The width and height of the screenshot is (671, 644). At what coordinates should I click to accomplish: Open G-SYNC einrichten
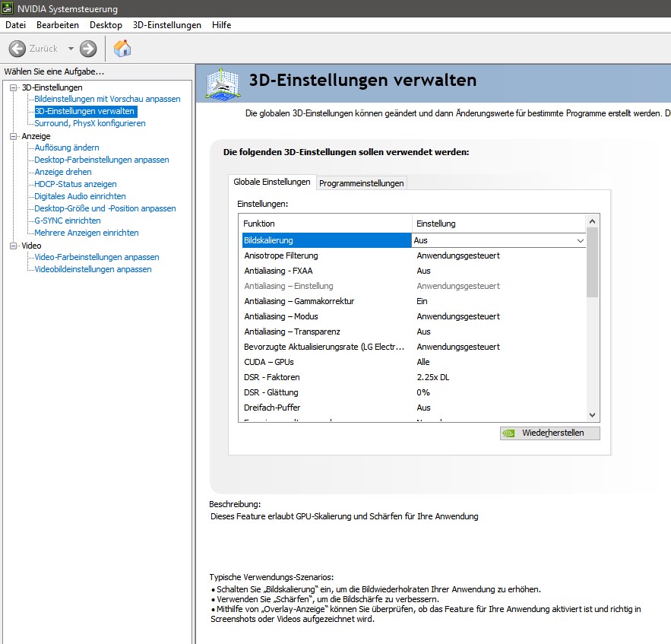pyautogui.click(x=68, y=220)
